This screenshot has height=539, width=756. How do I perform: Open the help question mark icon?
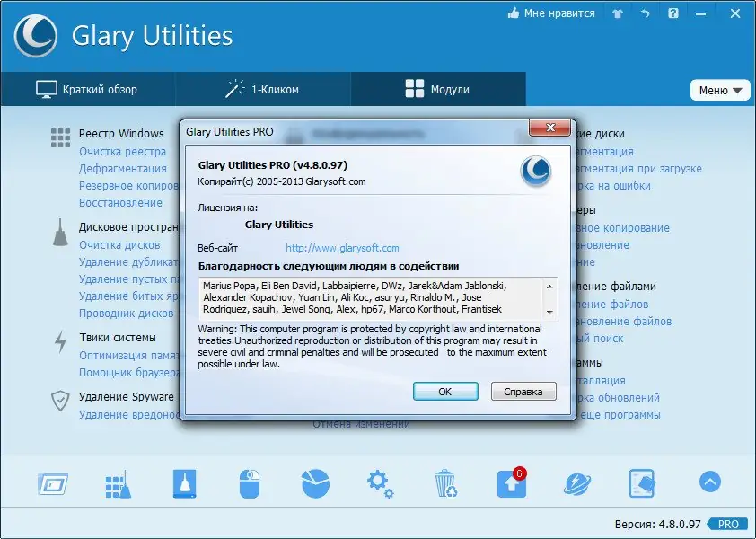pos(673,13)
